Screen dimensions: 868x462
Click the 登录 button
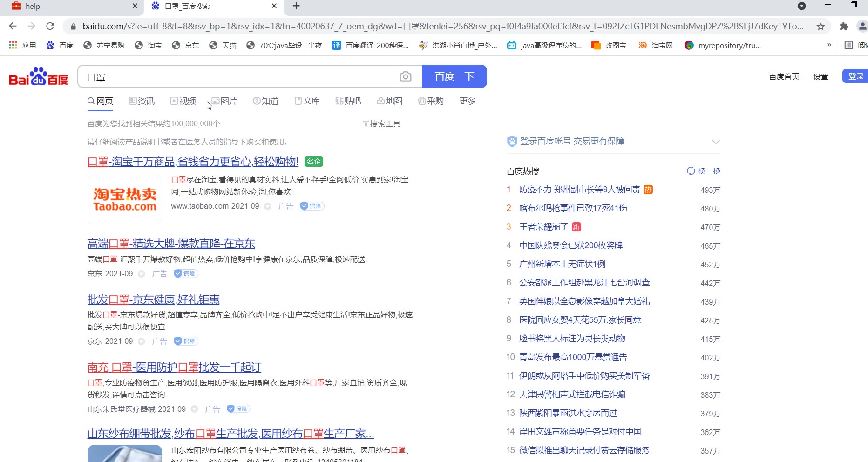coord(855,76)
